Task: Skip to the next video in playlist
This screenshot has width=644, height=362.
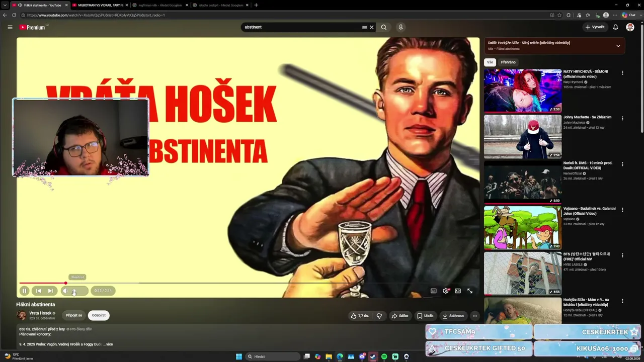Action: click(x=50, y=291)
